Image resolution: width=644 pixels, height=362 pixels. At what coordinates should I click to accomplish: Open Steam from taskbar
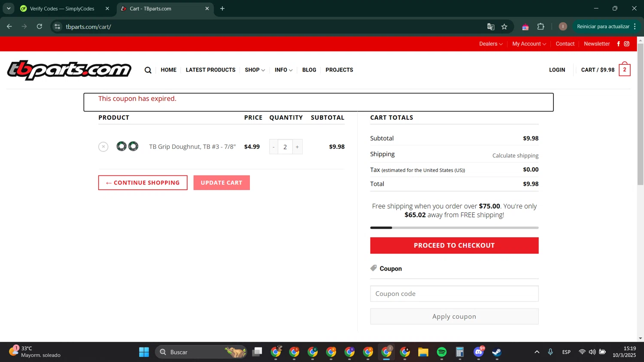click(x=497, y=352)
